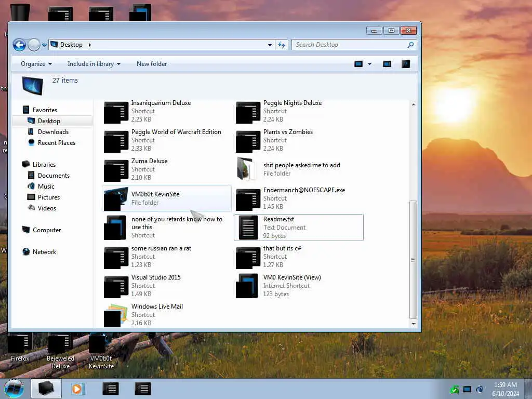The width and height of the screenshot is (532, 399).
Task: Click the Change your view icon
Action: 358,64
